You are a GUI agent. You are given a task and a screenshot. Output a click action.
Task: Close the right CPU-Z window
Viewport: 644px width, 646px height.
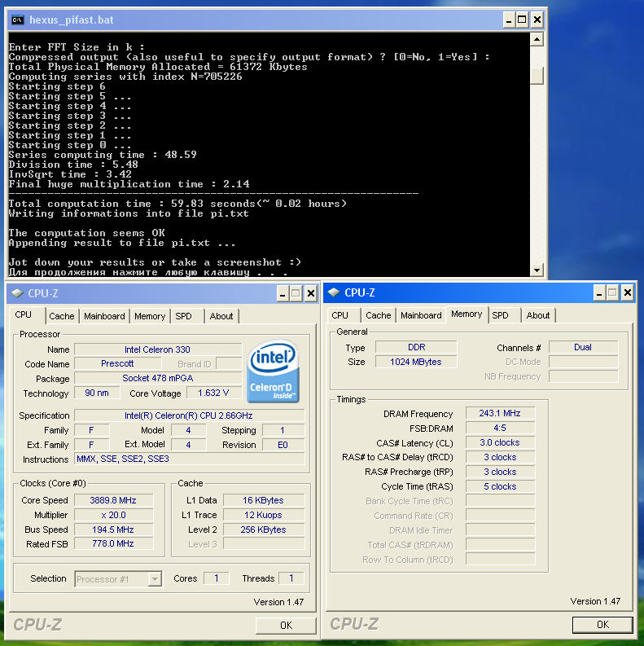[628, 293]
